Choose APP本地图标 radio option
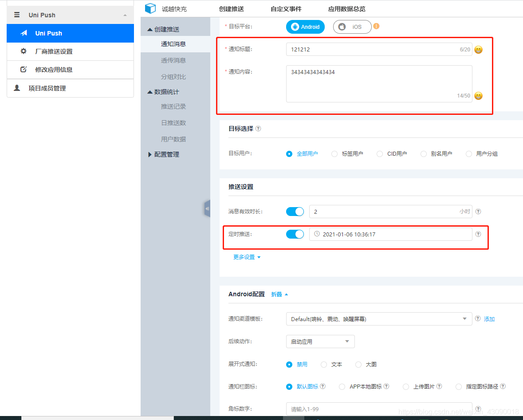 pos(342,387)
